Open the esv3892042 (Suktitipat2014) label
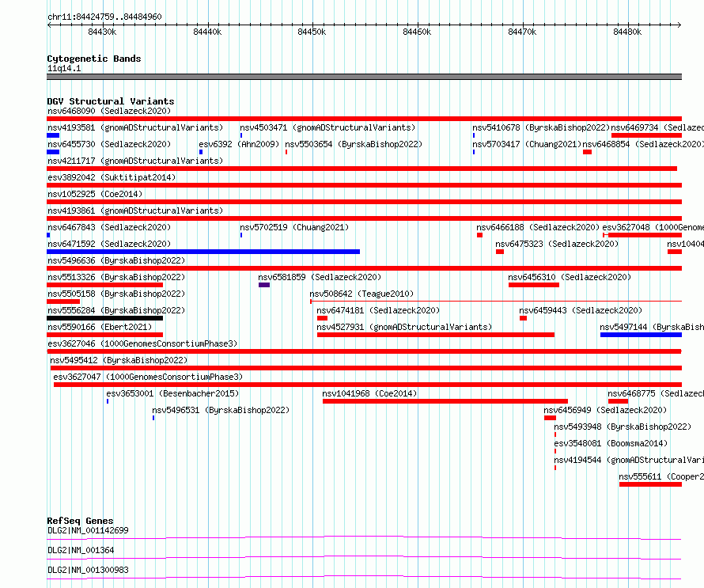This screenshot has width=704, height=588. pyautogui.click(x=112, y=177)
